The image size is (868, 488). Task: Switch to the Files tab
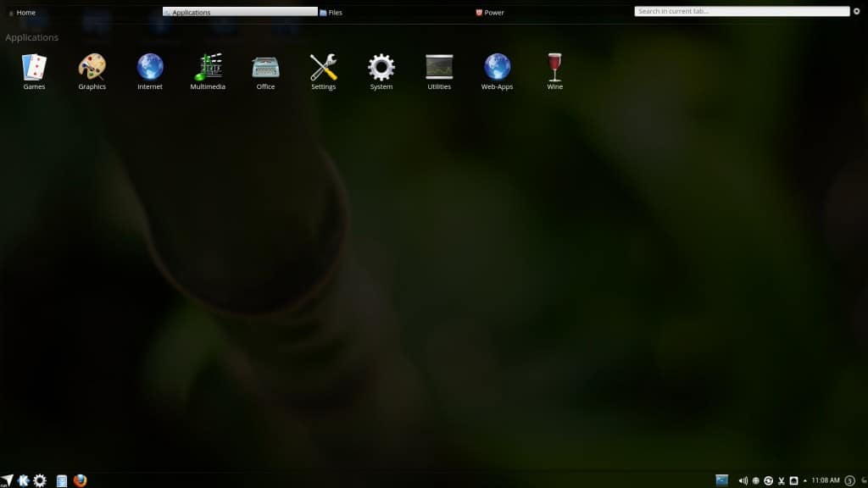point(331,13)
